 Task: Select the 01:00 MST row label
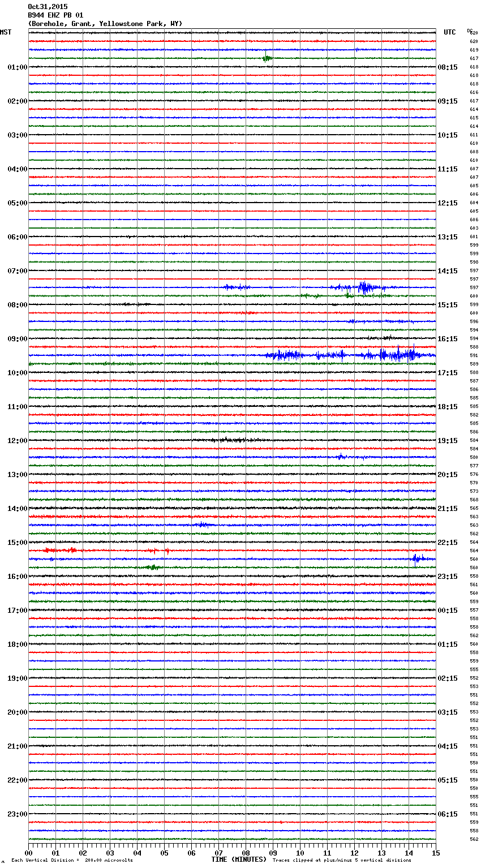tap(18, 67)
